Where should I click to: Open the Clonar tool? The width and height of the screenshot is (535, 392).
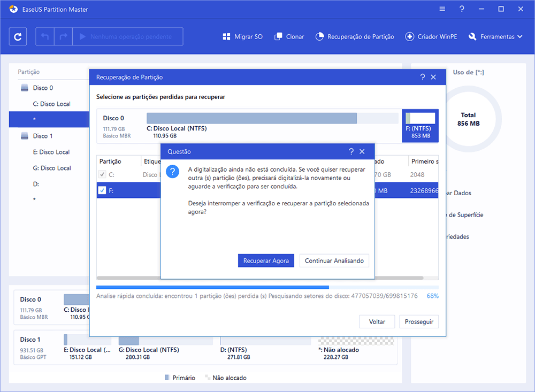pyautogui.click(x=289, y=36)
